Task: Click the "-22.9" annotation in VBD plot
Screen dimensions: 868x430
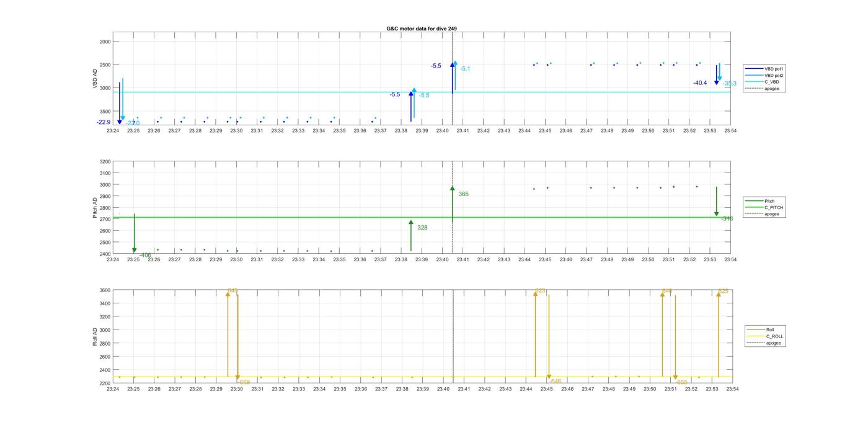Action: click(104, 122)
